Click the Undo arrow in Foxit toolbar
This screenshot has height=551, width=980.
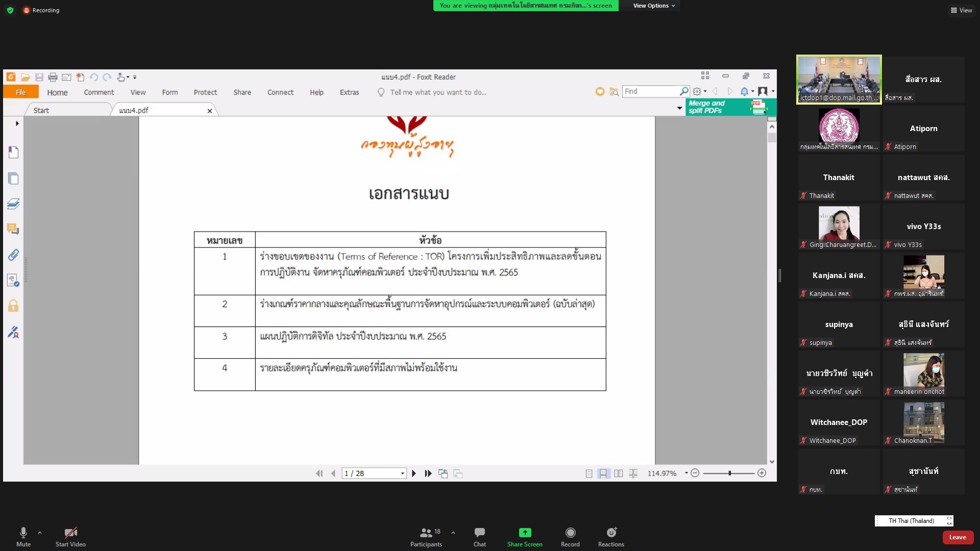93,77
